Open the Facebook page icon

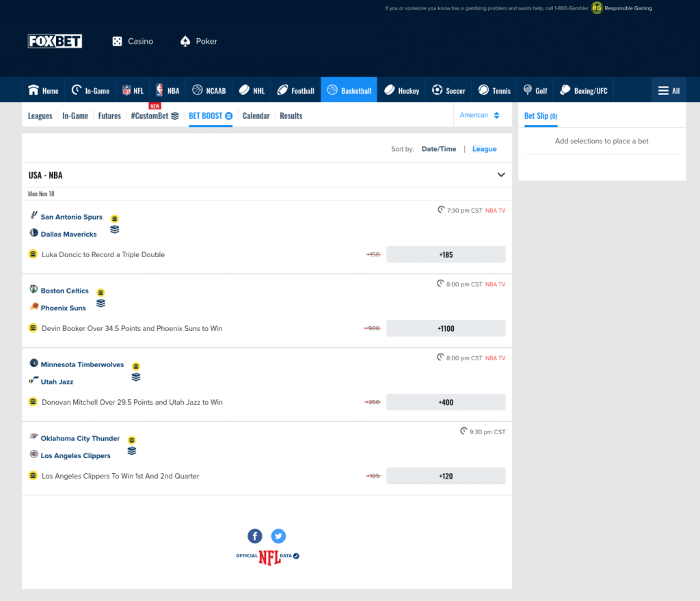click(255, 536)
